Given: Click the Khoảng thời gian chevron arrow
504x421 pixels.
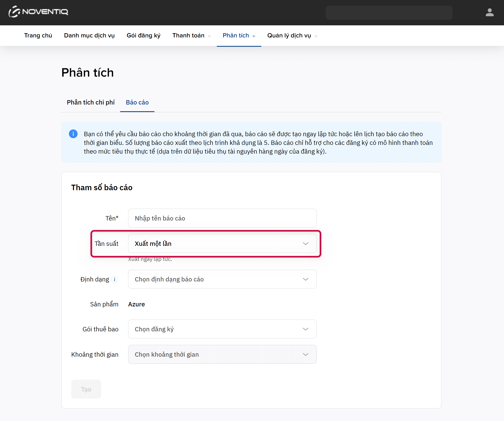Looking at the screenshot, I should click(305, 354).
